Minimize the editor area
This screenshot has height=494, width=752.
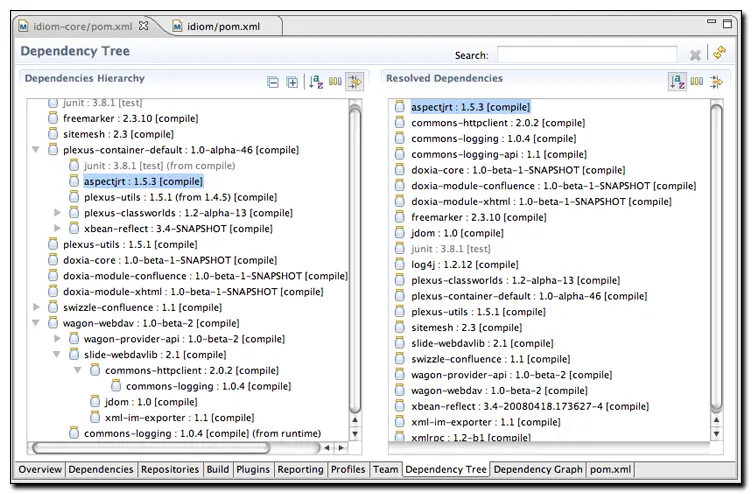click(x=711, y=22)
